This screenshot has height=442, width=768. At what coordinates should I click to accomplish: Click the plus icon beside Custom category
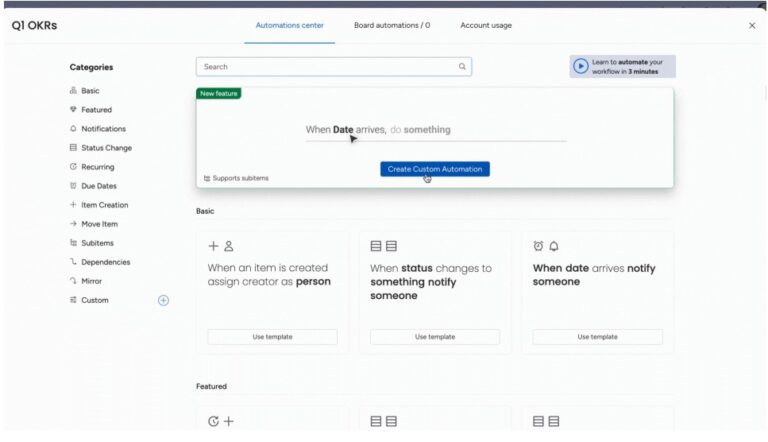[164, 300]
